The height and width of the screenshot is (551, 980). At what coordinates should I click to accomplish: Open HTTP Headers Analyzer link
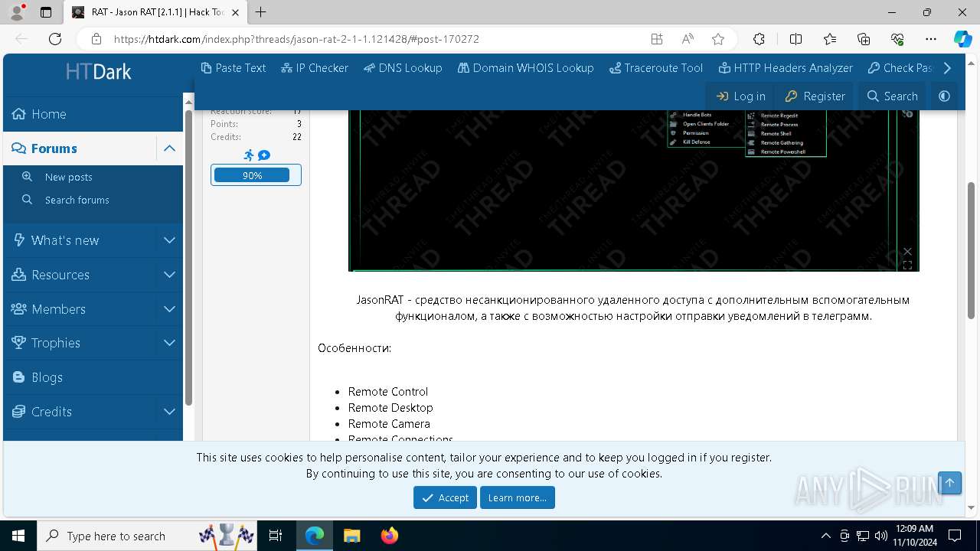[x=786, y=68]
